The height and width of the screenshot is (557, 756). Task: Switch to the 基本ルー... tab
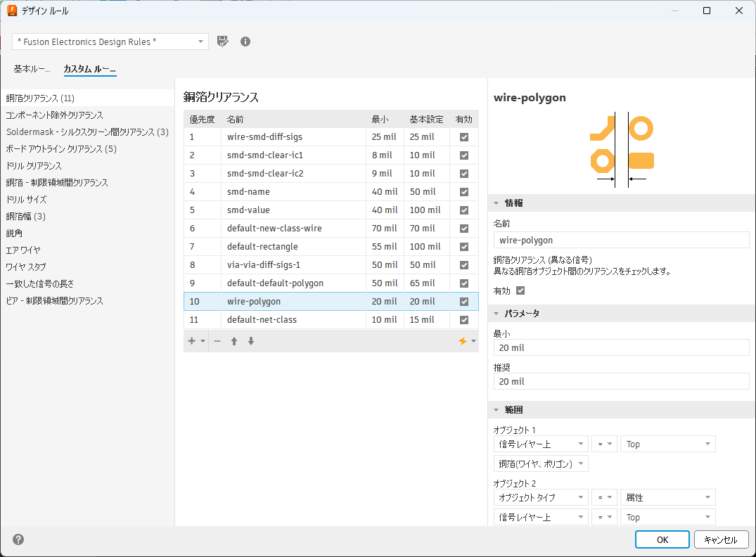click(x=32, y=69)
